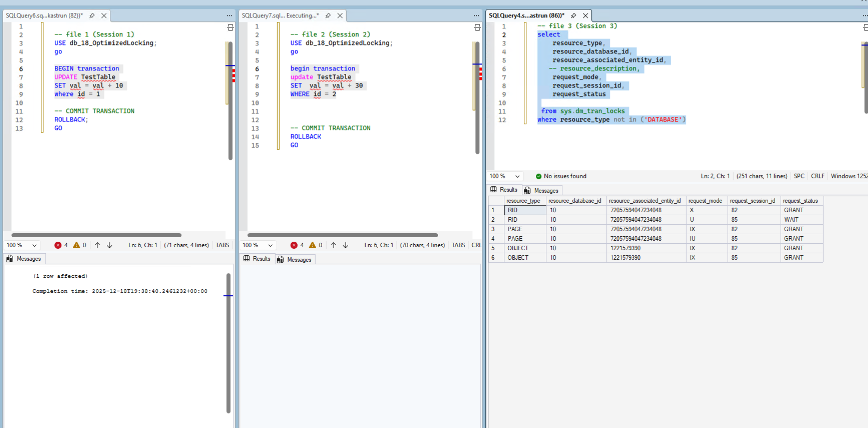Click horizontal scrollbar in Session 2 editor
The image size is (868, 428).
coord(342,235)
